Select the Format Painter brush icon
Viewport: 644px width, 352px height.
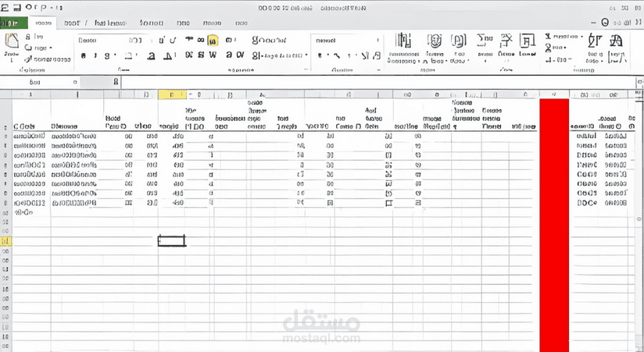(28, 59)
